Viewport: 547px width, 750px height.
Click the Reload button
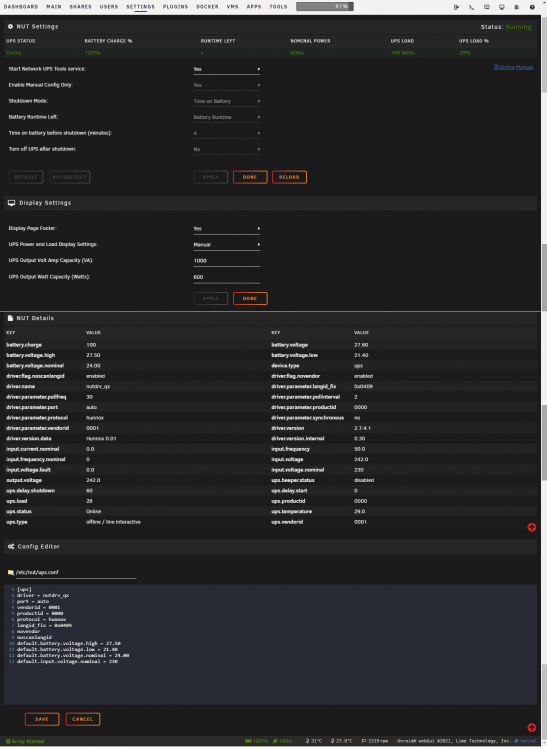[289, 177]
